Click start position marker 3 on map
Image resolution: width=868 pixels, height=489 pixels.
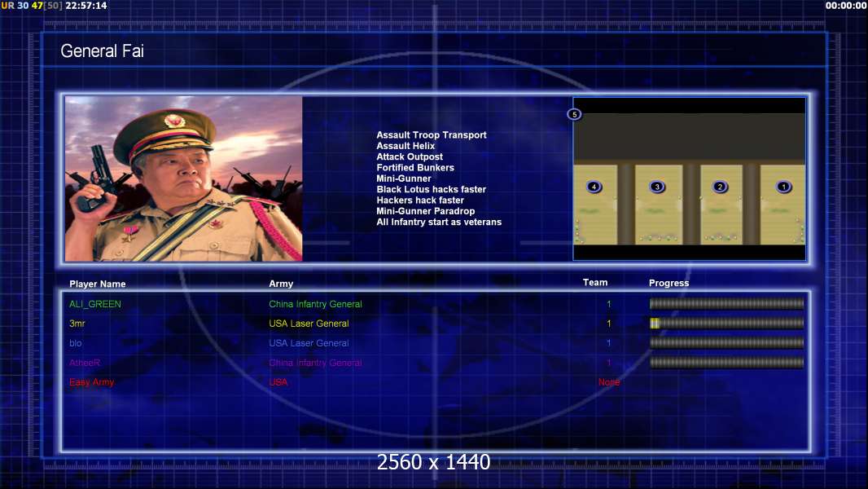click(x=657, y=187)
